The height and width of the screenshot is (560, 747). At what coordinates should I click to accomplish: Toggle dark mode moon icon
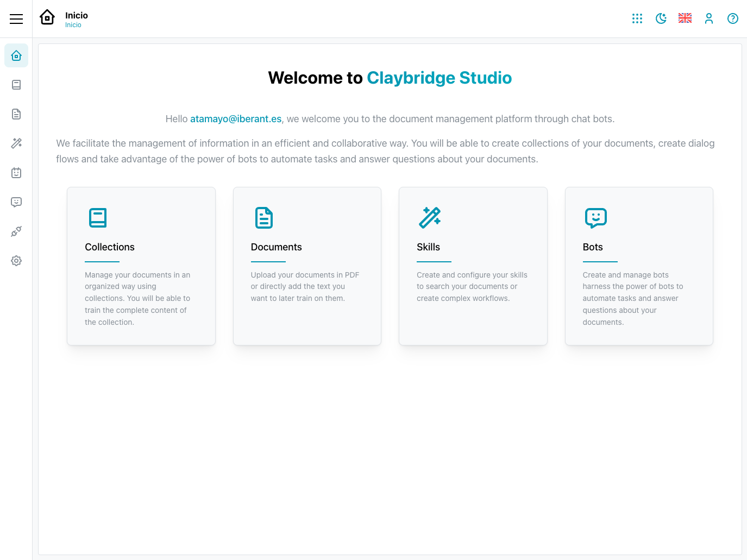[661, 18]
